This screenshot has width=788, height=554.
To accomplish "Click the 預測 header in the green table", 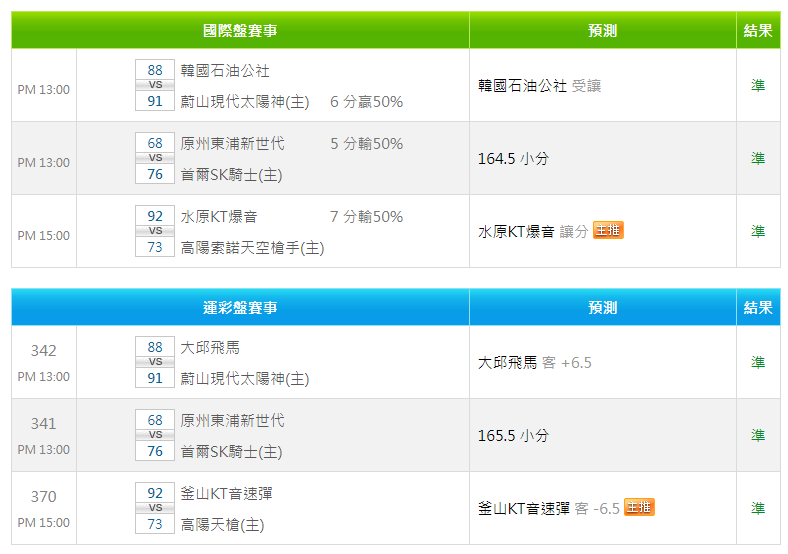I will point(603,30).
